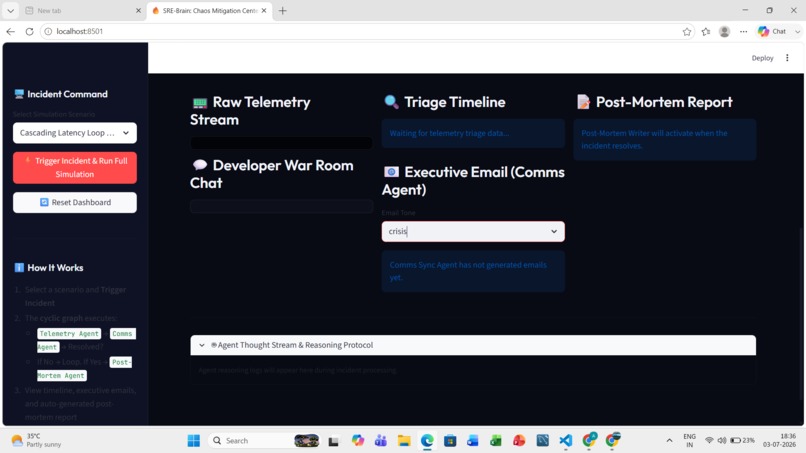
Task: Open the Cascading Latency Loop scenario dropdown
Action: pos(75,133)
